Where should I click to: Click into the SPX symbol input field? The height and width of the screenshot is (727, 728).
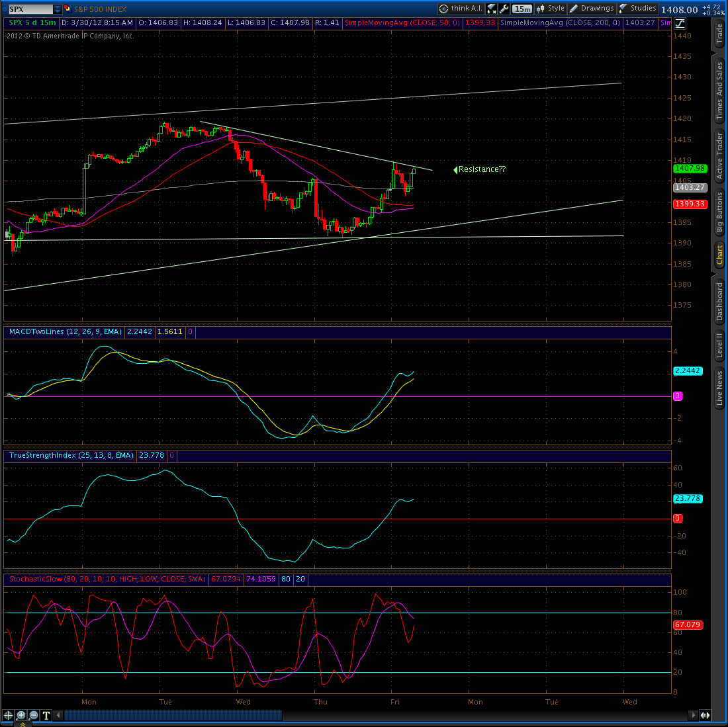(x=30, y=9)
